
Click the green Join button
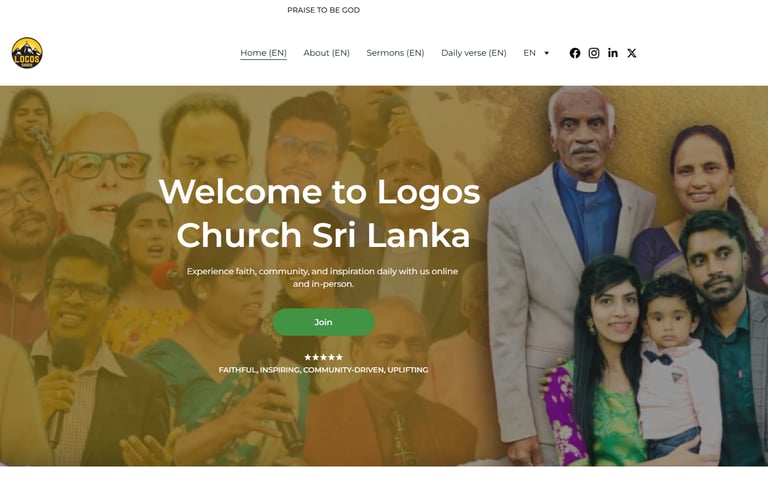tap(324, 322)
